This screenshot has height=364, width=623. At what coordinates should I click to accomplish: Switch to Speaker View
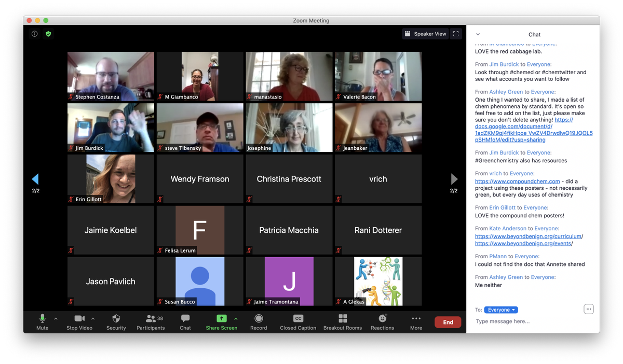425,34
